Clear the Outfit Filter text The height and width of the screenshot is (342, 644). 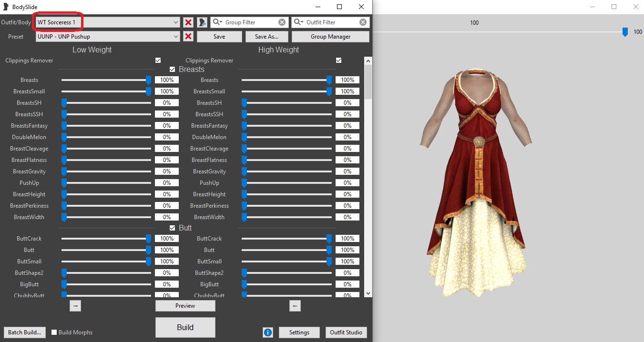pyautogui.click(x=363, y=22)
